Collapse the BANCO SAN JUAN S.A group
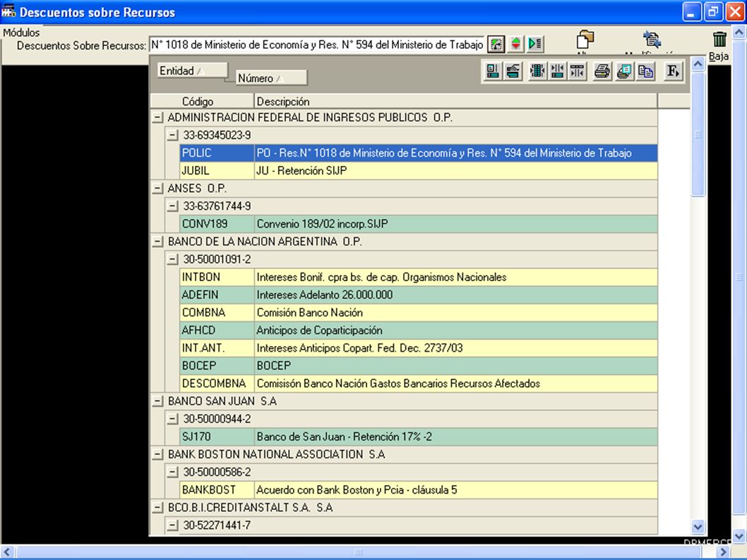 tap(157, 402)
